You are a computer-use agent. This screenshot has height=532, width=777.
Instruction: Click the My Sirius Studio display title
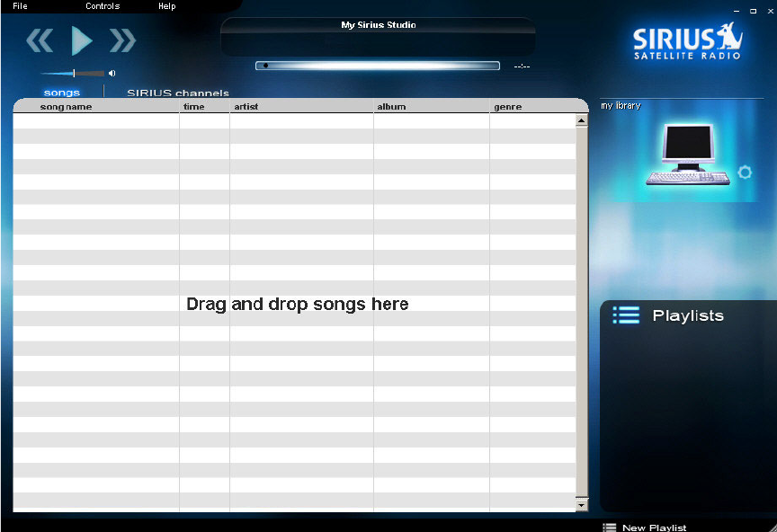(x=378, y=25)
